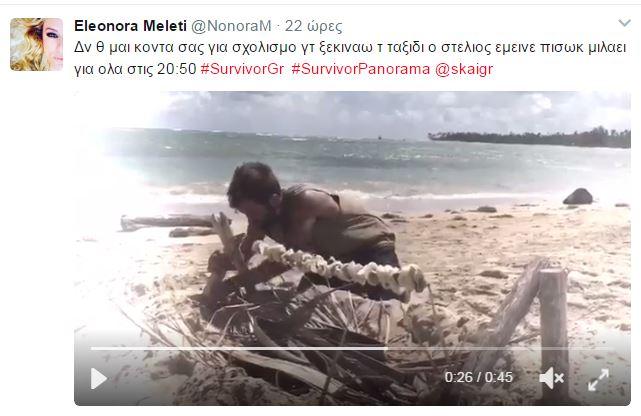Expand the video to fullscreen
Viewport: 641px width, 416px height.
[598, 379]
